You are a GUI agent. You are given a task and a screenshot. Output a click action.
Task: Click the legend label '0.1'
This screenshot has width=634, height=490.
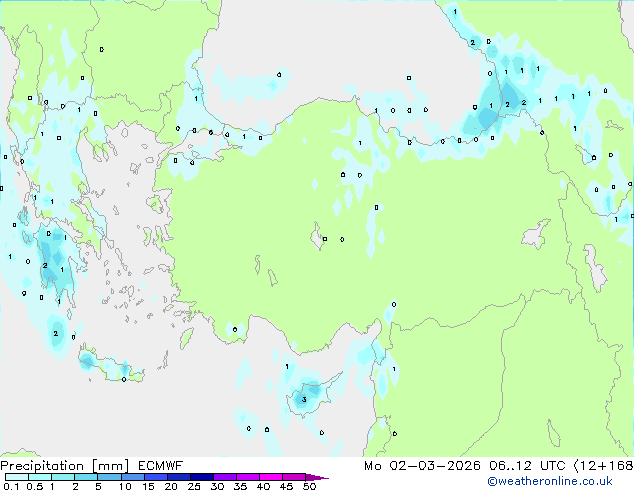11,486
